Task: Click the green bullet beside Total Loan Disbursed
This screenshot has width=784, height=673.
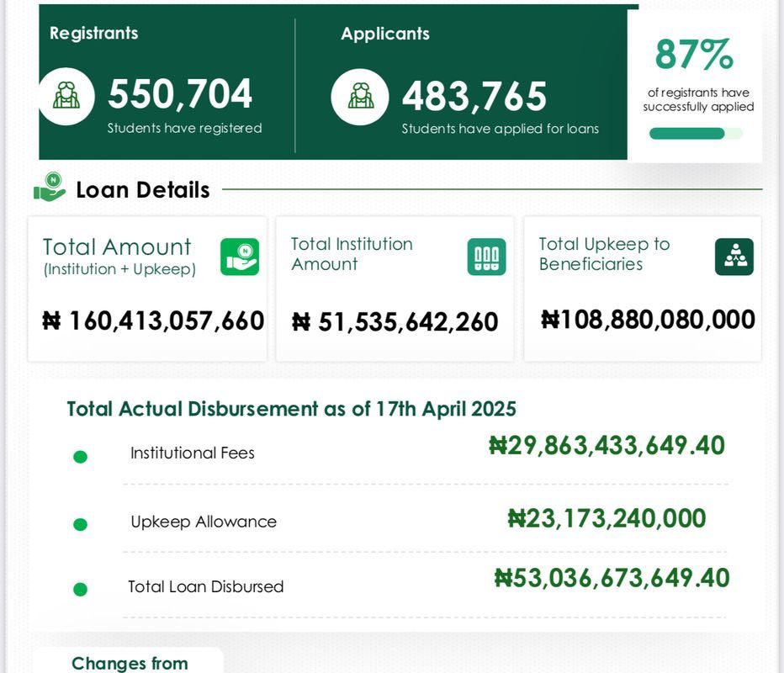Action: tap(80, 589)
